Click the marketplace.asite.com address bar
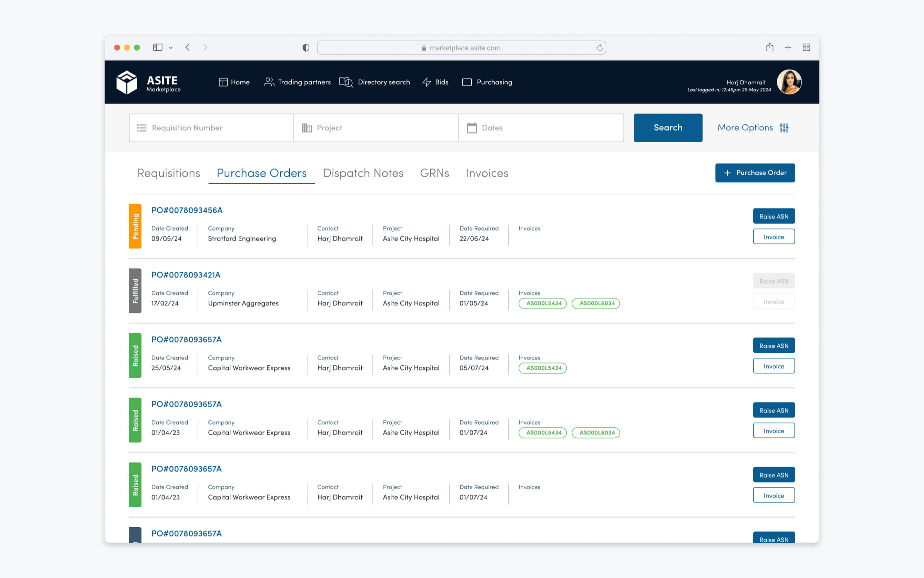 tap(461, 48)
